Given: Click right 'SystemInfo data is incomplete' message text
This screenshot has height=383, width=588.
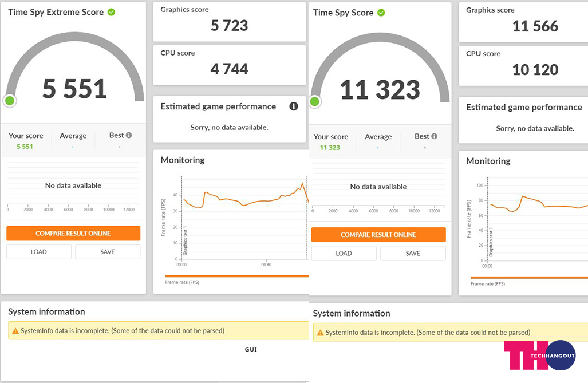Looking at the screenshot, I should coord(428,333).
